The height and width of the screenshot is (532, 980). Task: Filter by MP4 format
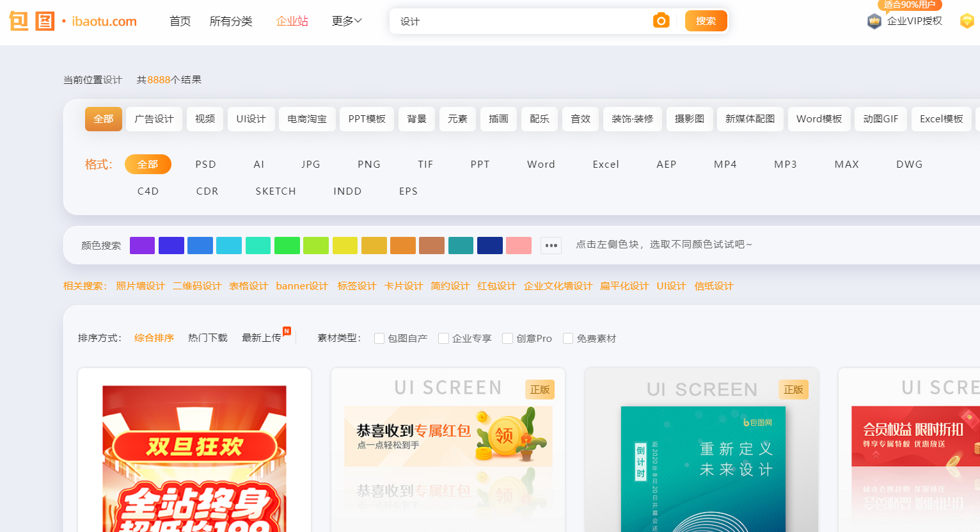(725, 165)
